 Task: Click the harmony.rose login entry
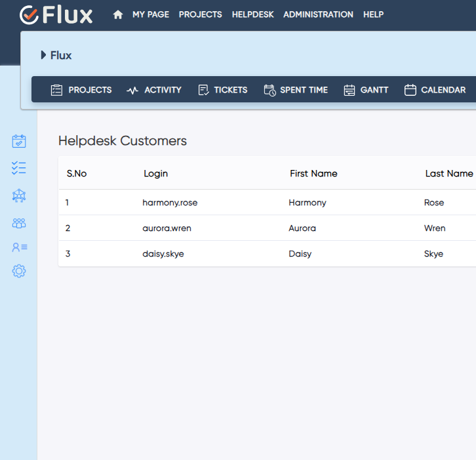point(170,203)
